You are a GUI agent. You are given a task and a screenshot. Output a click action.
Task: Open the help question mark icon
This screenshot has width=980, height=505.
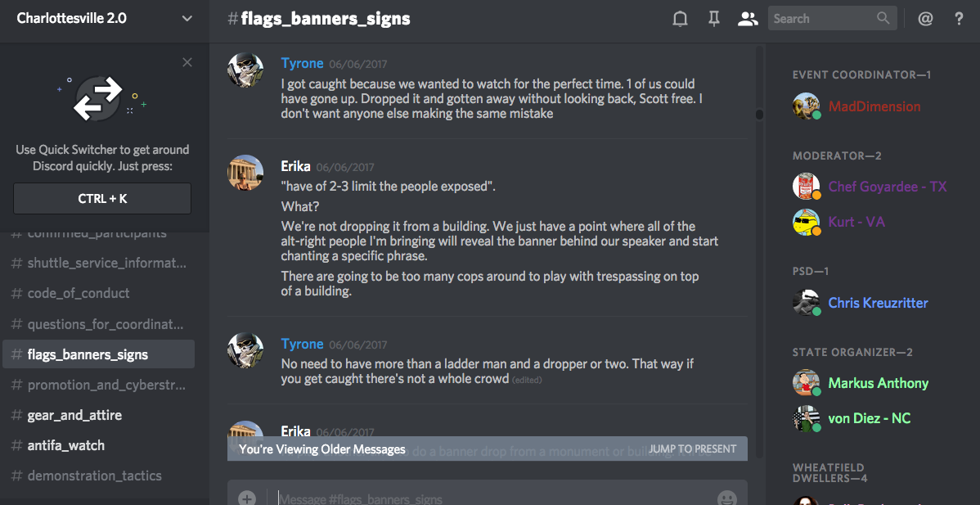pos(960,19)
